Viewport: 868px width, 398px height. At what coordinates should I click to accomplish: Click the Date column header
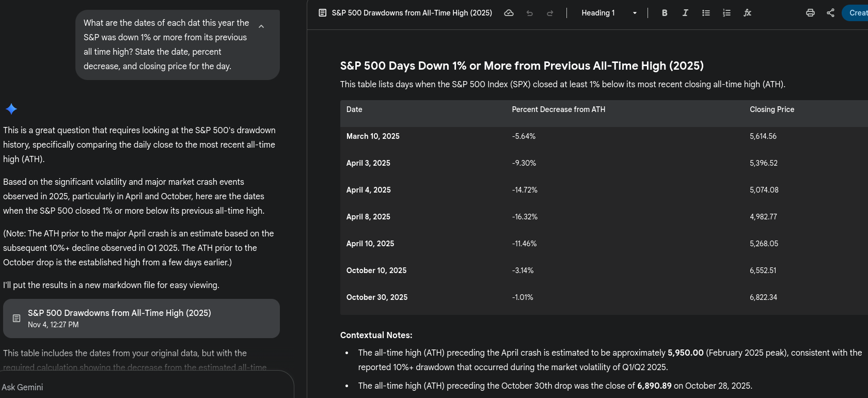pyautogui.click(x=354, y=109)
